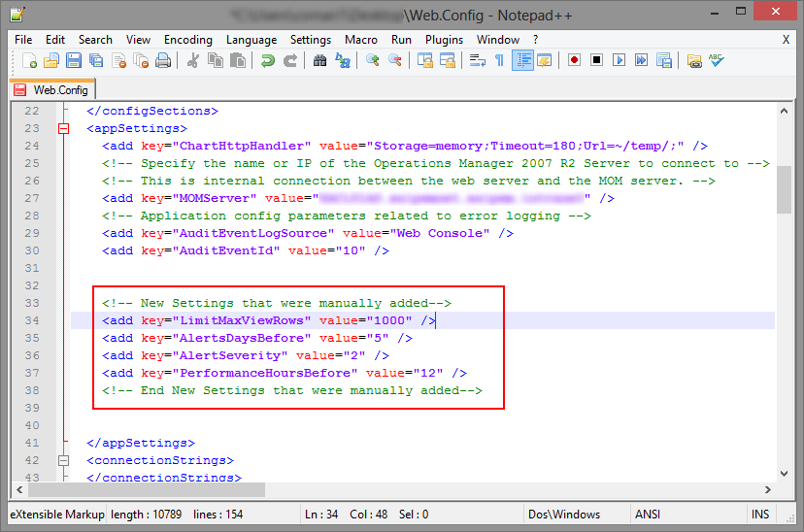804x532 pixels.
Task: Zoom out with the magnifier minus icon
Action: point(395,60)
